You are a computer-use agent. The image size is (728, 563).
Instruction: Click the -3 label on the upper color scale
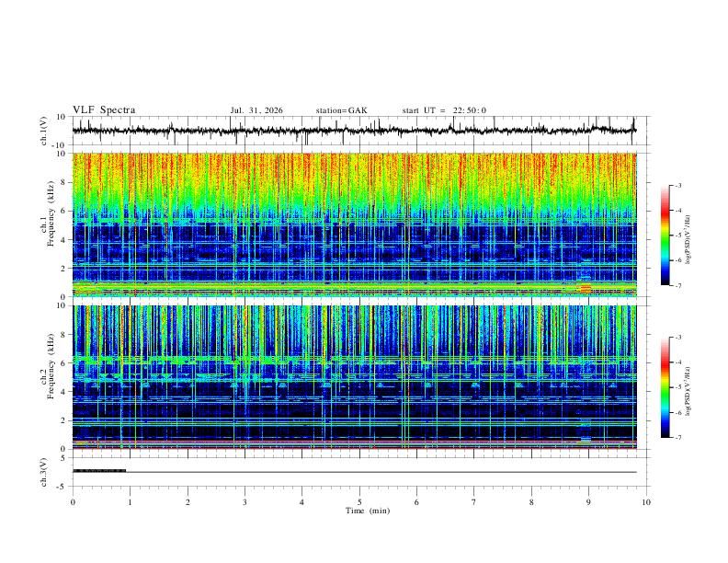[677, 185]
